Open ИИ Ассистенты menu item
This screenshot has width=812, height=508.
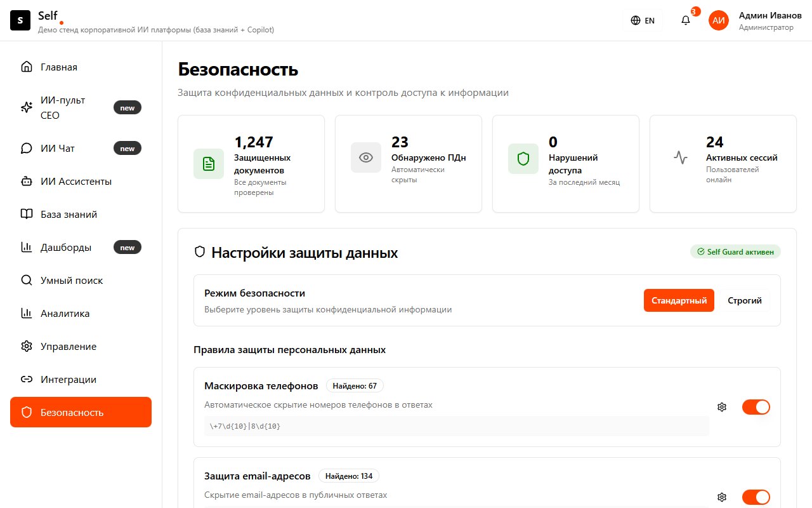click(x=81, y=181)
